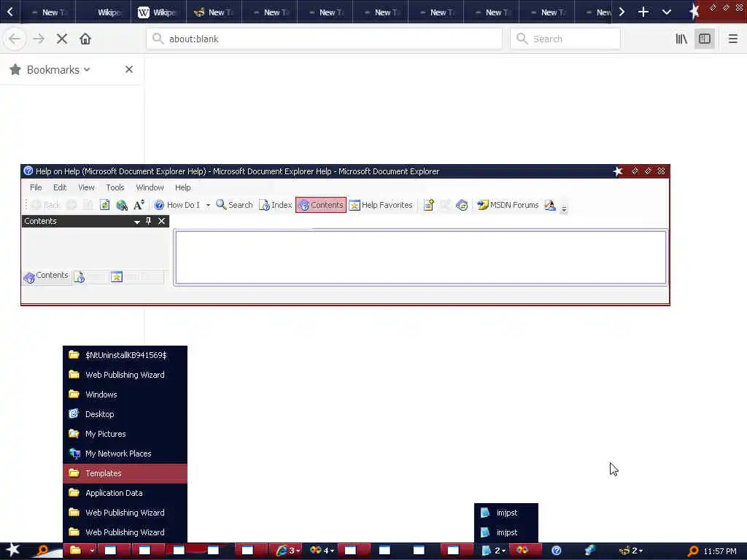Viewport: 747px width, 560px height.
Task: Focus the about:blank address bar
Action: point(324,39)
